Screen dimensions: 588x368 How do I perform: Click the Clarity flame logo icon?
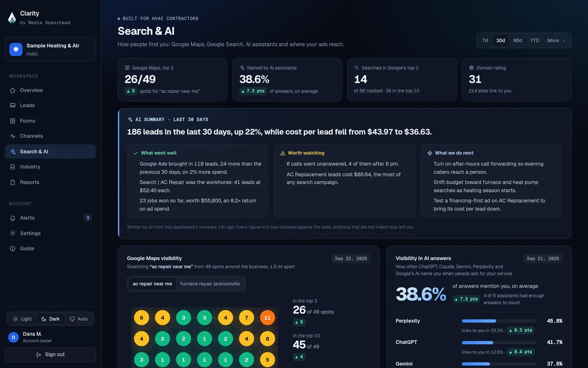(12, 18)
